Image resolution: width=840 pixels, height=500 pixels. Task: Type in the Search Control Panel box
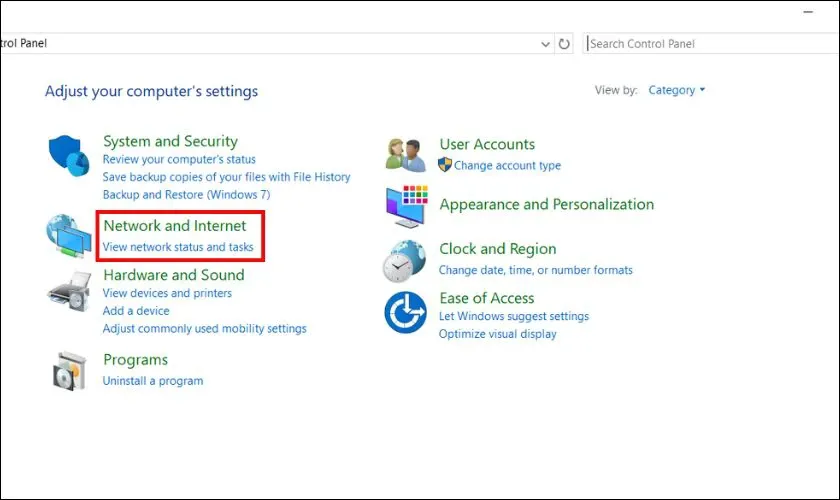(x=700, y=44)
